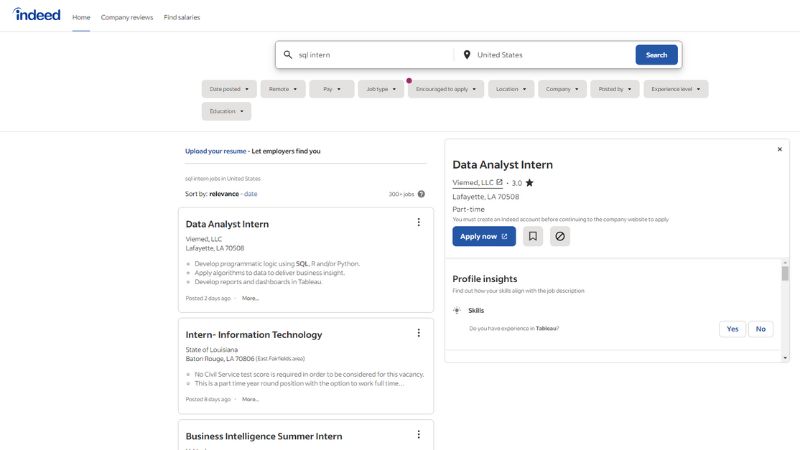Click 'State of Louisiana' company name
Screen dimensions: 800x450
(212, 349)
